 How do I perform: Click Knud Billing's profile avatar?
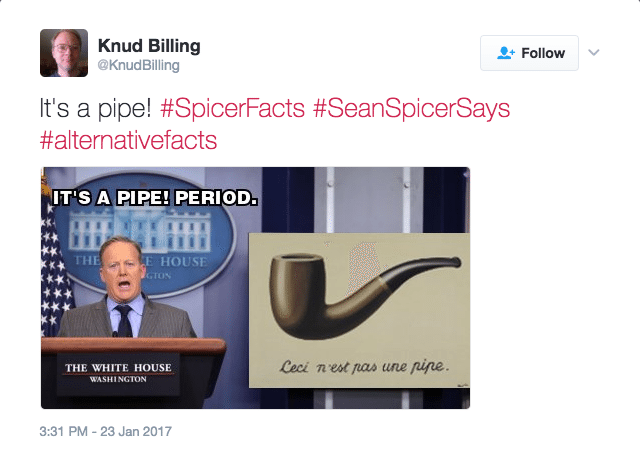64,53
